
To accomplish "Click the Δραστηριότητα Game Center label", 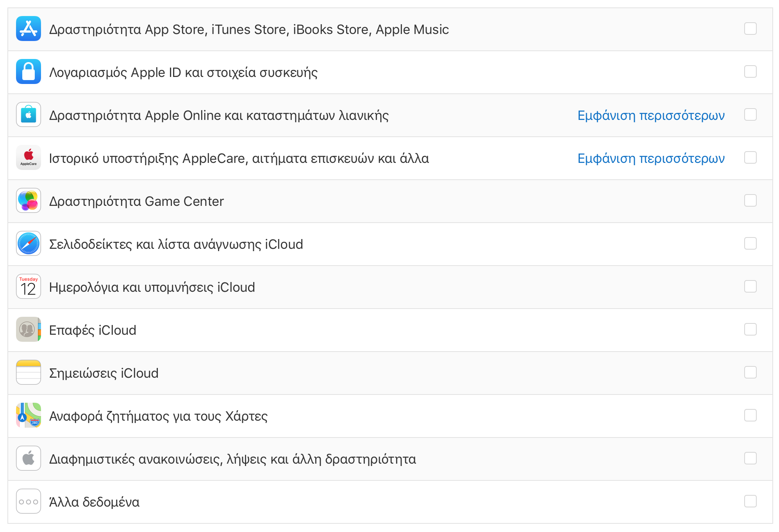I will point(136,202).
